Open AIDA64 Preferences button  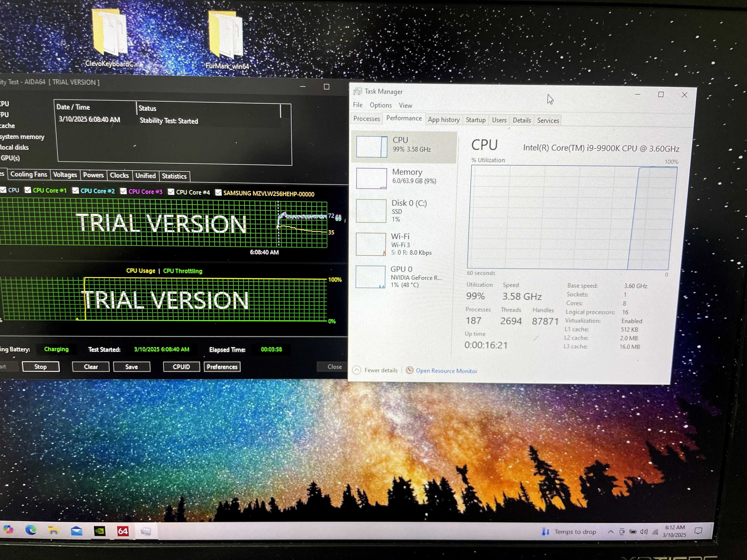click(x=222, y=367)
